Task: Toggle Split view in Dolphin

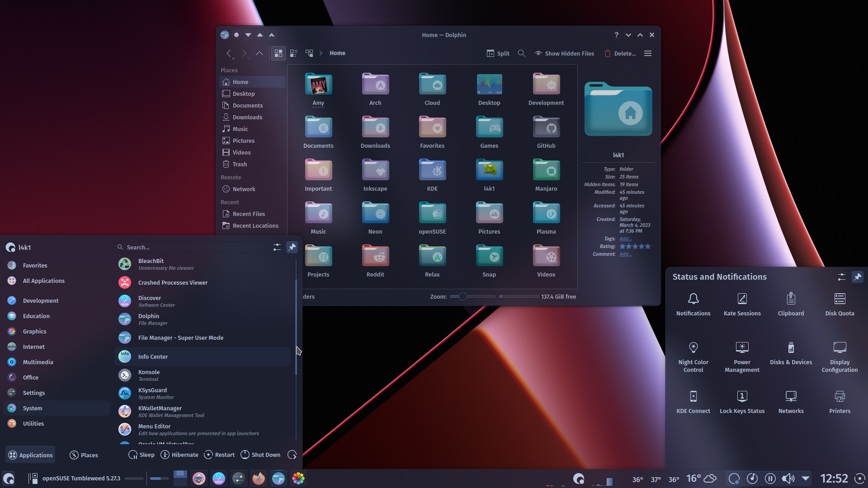Action: click(498, 53)
